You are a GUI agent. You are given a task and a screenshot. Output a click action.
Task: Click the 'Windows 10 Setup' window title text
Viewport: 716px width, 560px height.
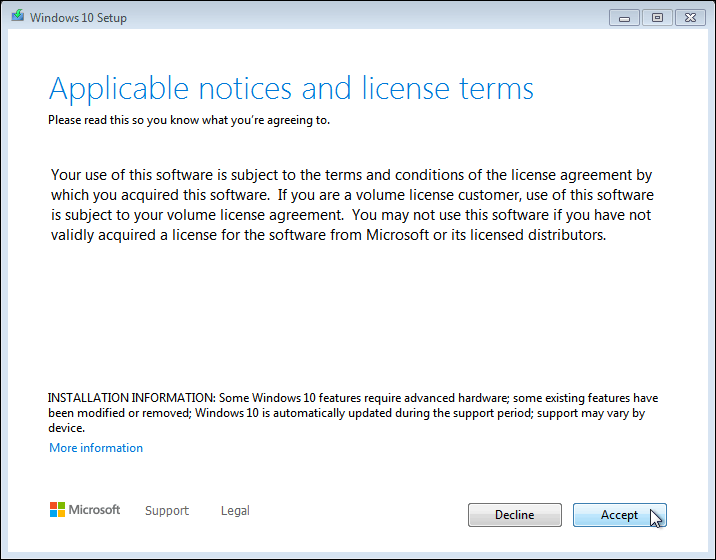tap(78, 18)
